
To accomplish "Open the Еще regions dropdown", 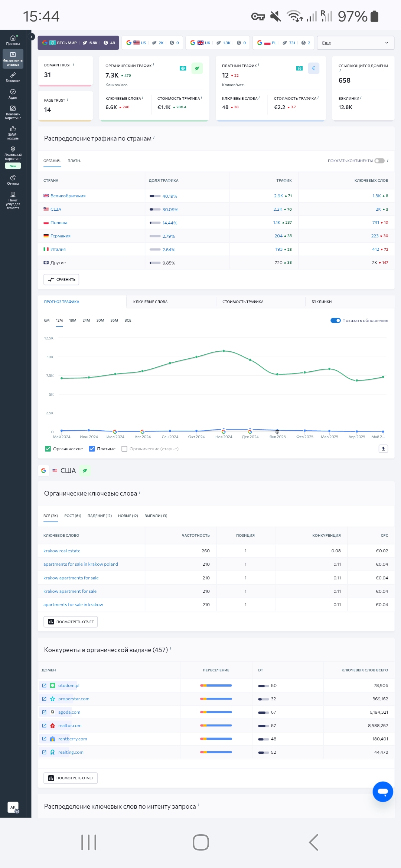I will (355, 43).
